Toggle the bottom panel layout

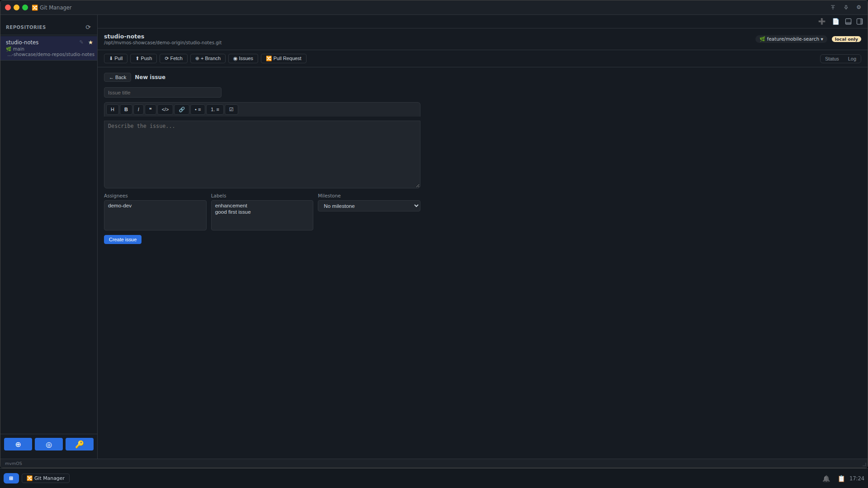tap(848, 21)
